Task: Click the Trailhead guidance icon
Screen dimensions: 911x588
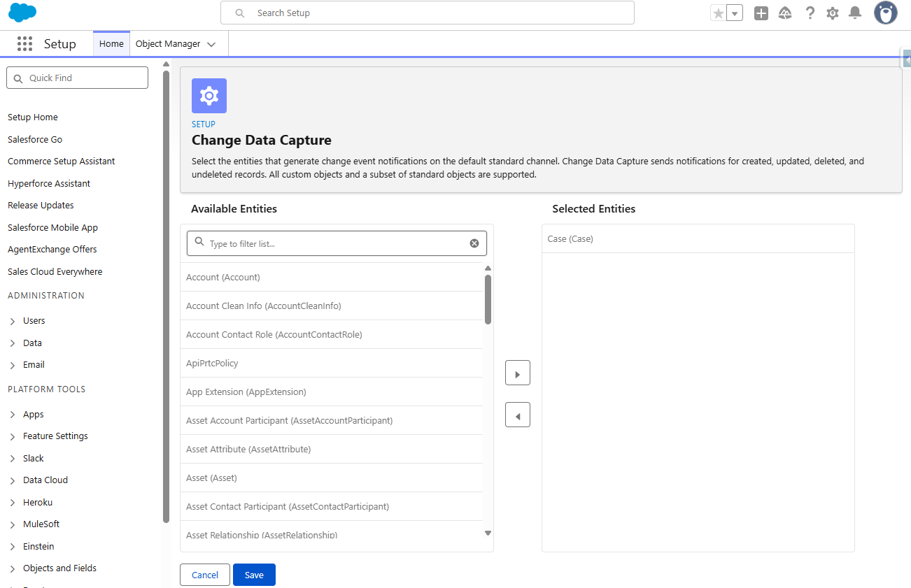Action: tap(785, 13)
